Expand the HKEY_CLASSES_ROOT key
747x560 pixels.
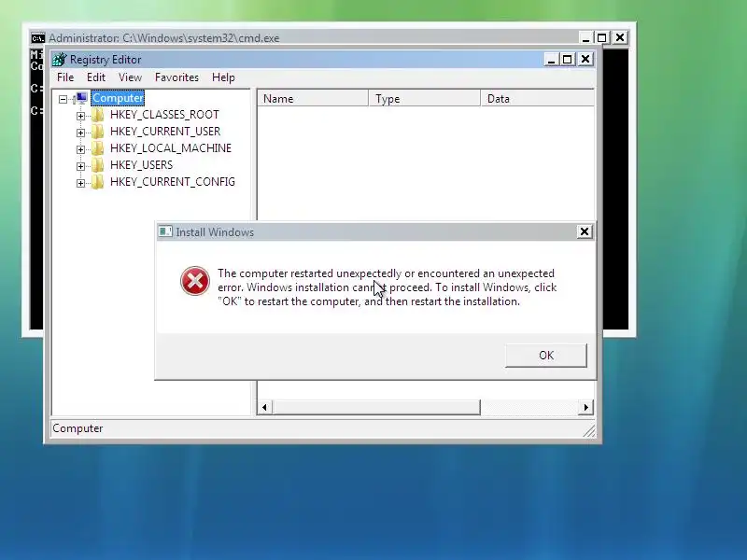point(80,116)
